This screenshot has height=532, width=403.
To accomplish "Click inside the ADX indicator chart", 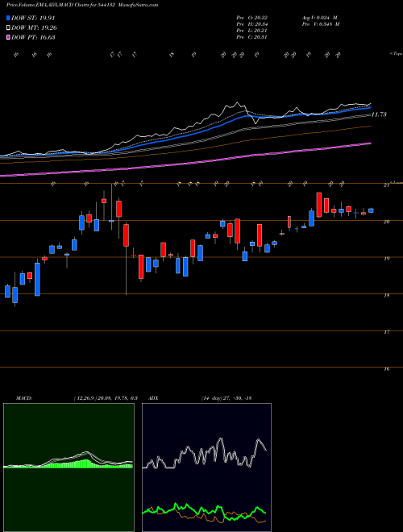I will (x=206, y=468).
